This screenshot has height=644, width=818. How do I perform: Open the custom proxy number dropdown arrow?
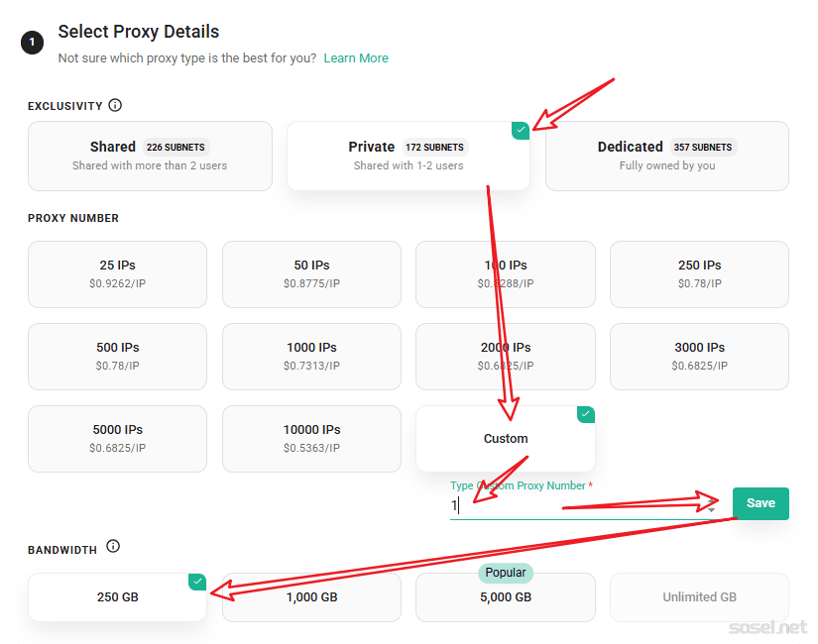point(711,509)
